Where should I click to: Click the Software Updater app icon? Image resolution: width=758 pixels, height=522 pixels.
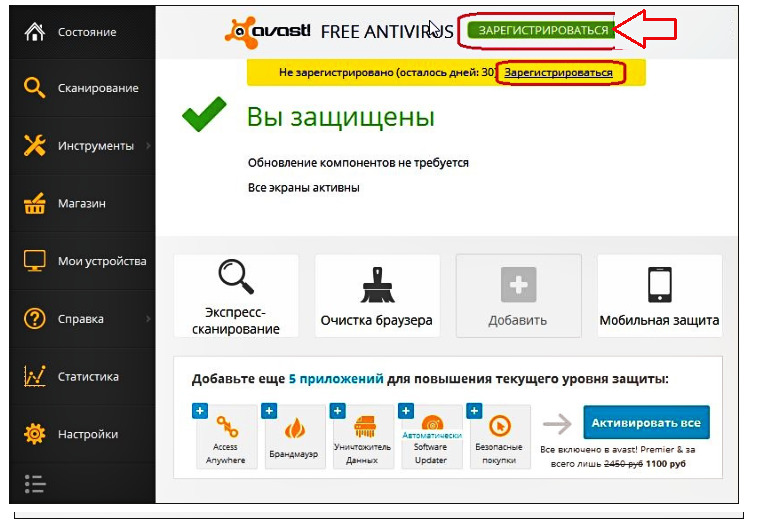[433, 422]
